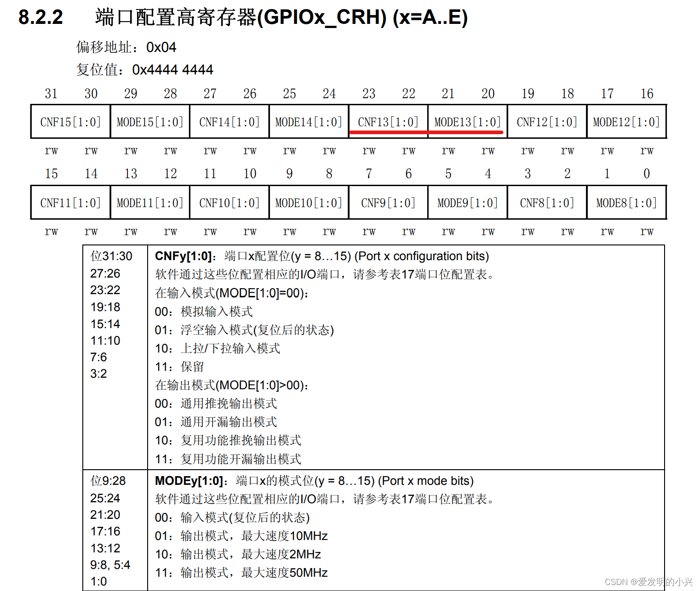Click the CNFy[1:0] description heading

322,256
